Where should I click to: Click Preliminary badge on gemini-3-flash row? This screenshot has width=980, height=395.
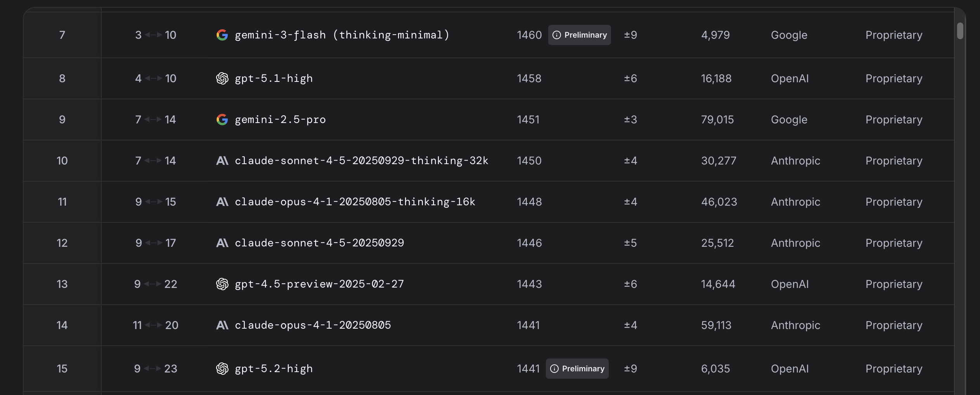pos(579,35)
